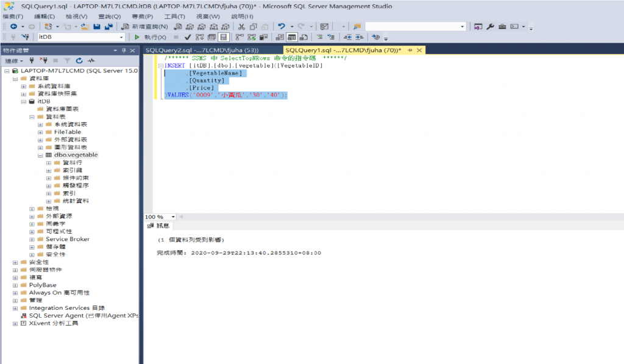Viewport: 624px width, 364px height.
Task: Click Connect Object Explorer plug icon
Action: click(x=32, y=61)
